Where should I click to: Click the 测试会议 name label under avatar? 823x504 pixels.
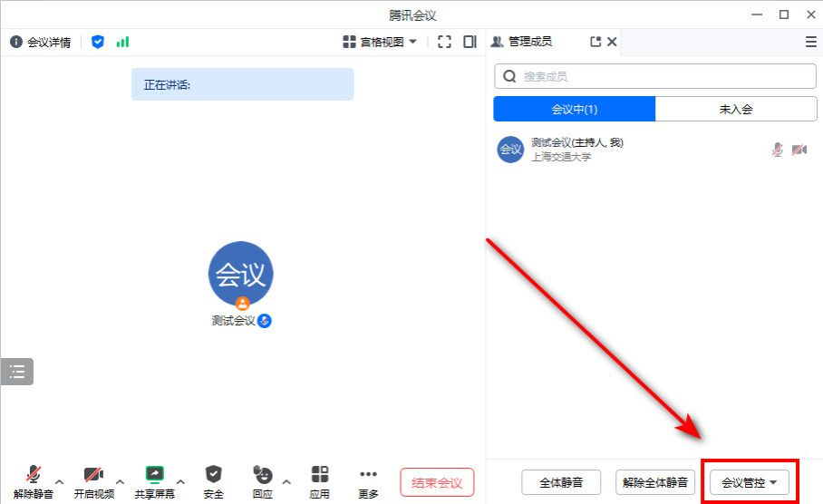pyautogui.click(x=234, y=320)
